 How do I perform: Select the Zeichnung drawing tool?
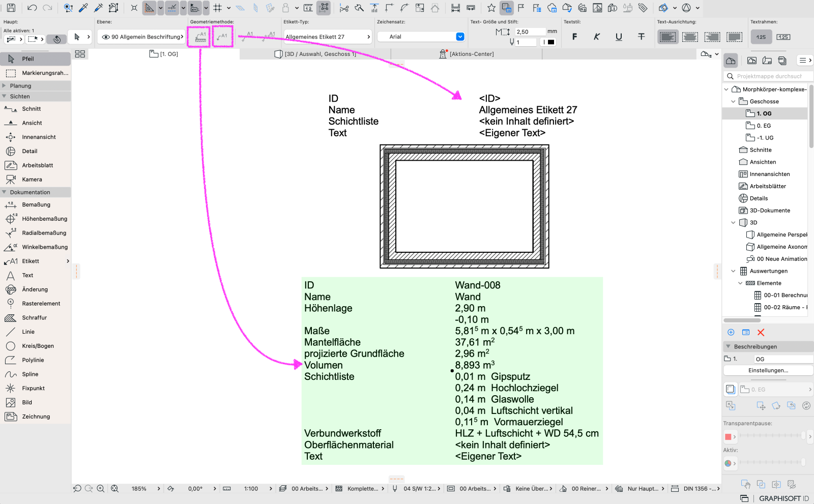coord(36,417)
